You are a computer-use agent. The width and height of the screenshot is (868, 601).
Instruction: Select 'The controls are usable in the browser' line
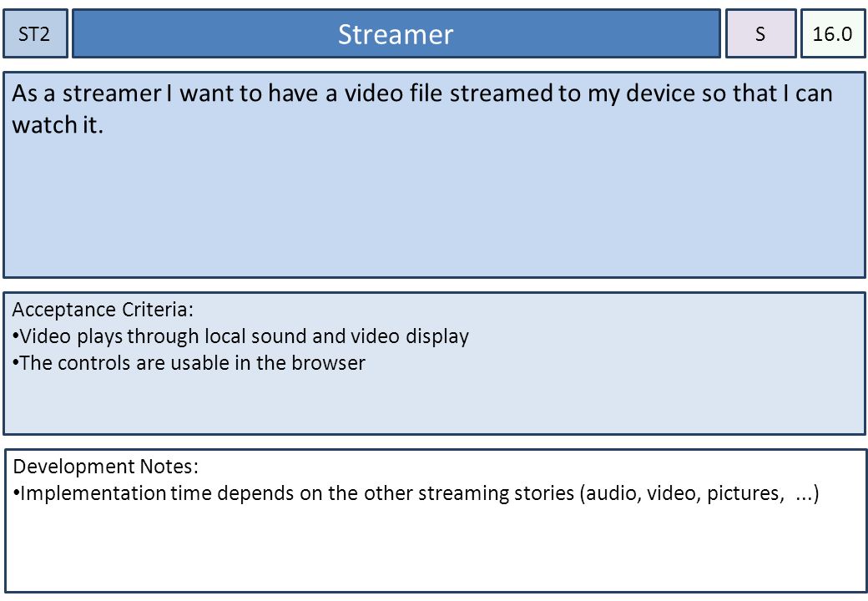click(x=189, y=363)
